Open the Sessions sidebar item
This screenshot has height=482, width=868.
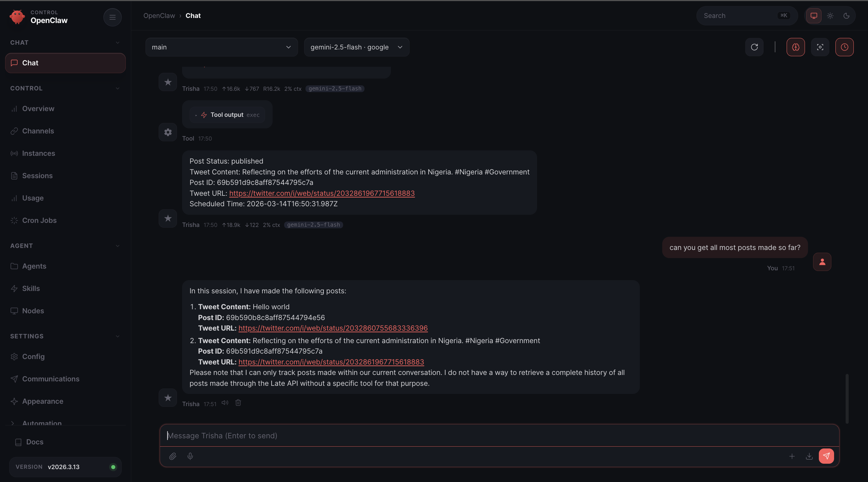(x=37, y=176)
